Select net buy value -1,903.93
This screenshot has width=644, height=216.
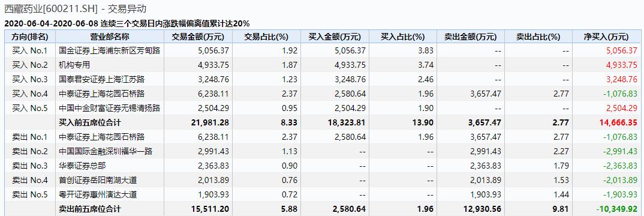(620, 194)
